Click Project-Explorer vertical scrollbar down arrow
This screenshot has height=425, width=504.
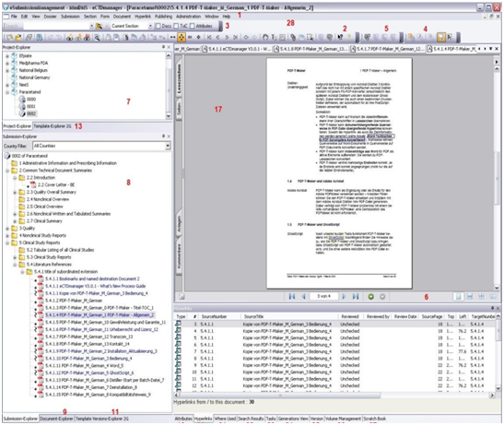(168, 116)
